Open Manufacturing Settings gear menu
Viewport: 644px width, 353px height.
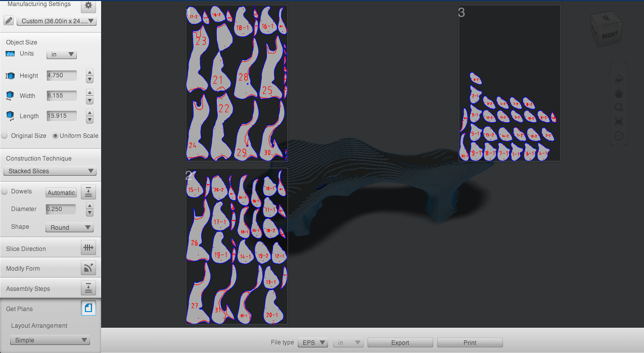click(x=88, y=6)
